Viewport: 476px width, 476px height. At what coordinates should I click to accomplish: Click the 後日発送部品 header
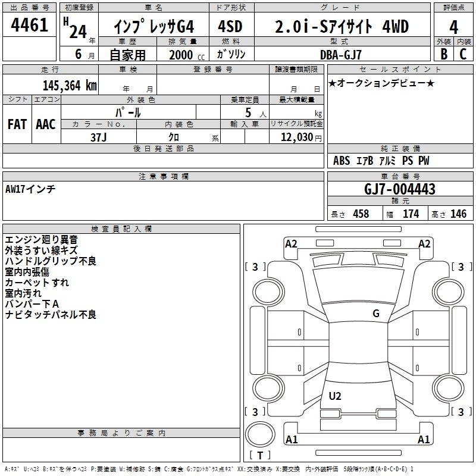coord(164,148)
